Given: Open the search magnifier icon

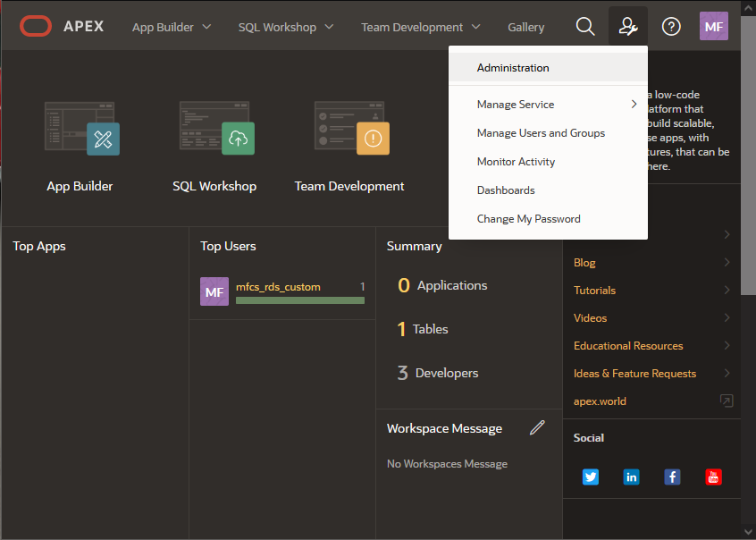Looking at the screenshot, I should (584, 27).
